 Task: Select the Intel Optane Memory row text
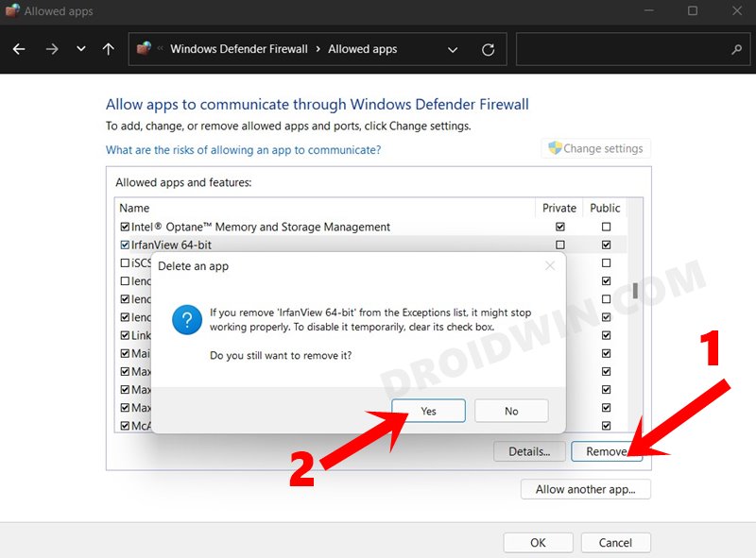coord(261,227)
